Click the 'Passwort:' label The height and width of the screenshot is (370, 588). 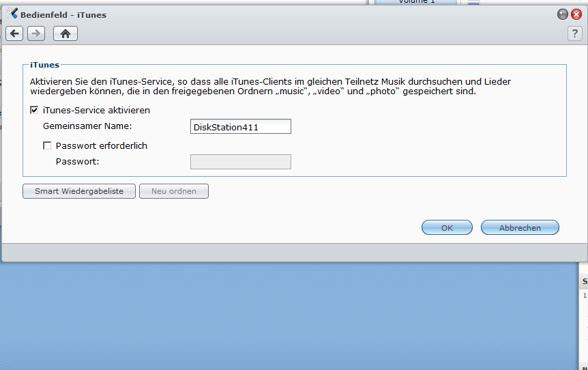coord(77,161)
